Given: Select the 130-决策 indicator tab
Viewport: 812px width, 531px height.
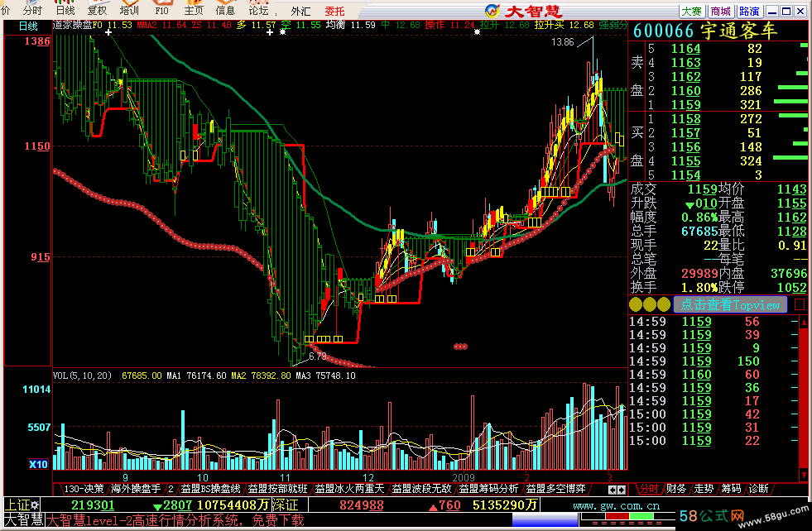Looking at the screenshot, I should [84, 489].
